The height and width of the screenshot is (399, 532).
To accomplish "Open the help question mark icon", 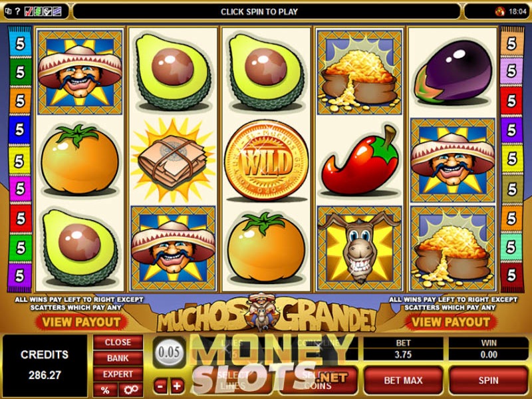I will click(18, 11).
